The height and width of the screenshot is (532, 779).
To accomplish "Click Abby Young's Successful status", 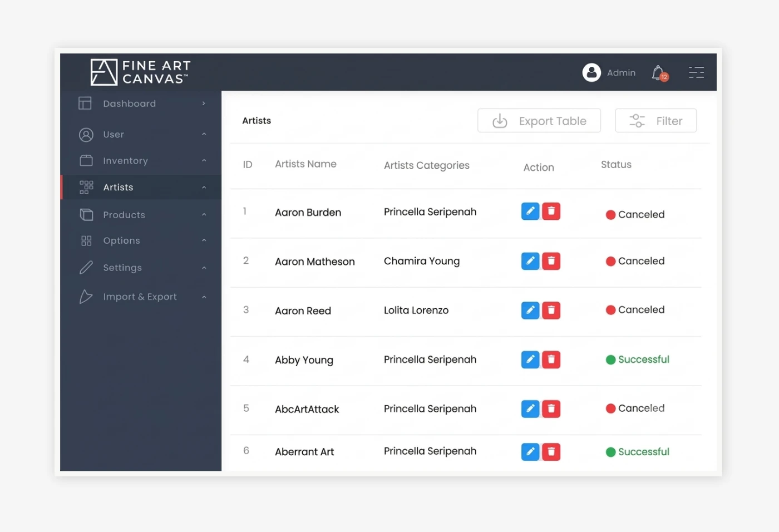I will pyautogui.click(x=637, y=359).
